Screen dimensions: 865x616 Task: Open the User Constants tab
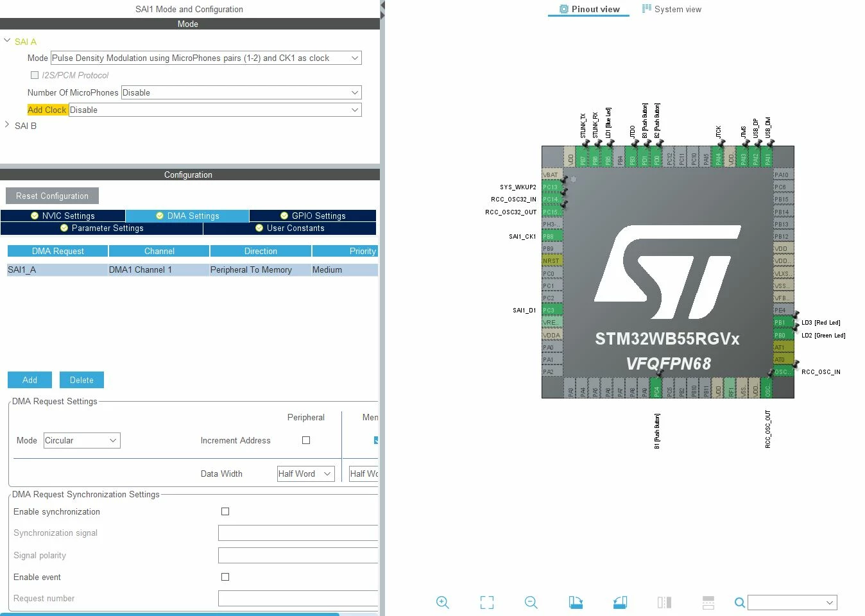(x=289, y=228)
